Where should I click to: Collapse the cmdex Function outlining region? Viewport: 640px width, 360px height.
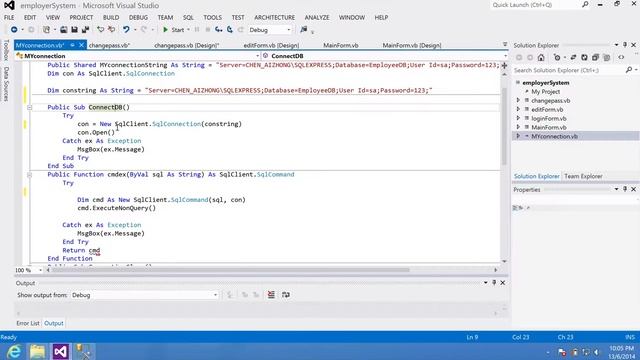click(x=29, y=175)
